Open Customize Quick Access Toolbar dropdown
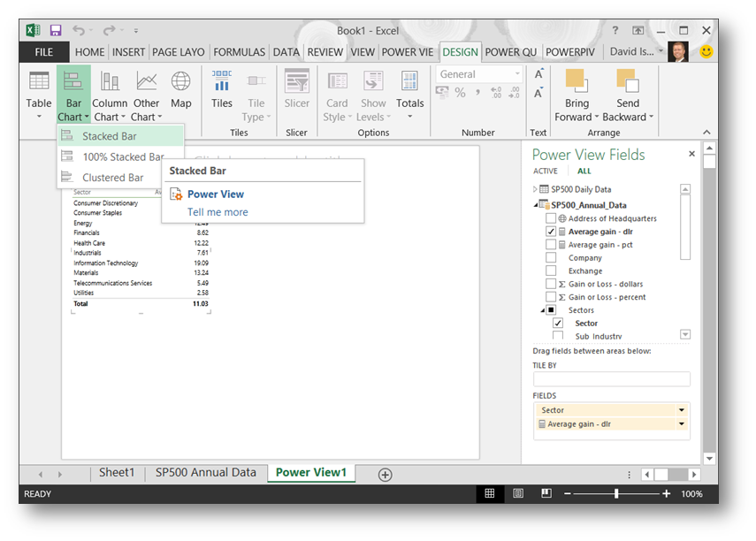Screen dimensions: 756x541 coord(136,31)
